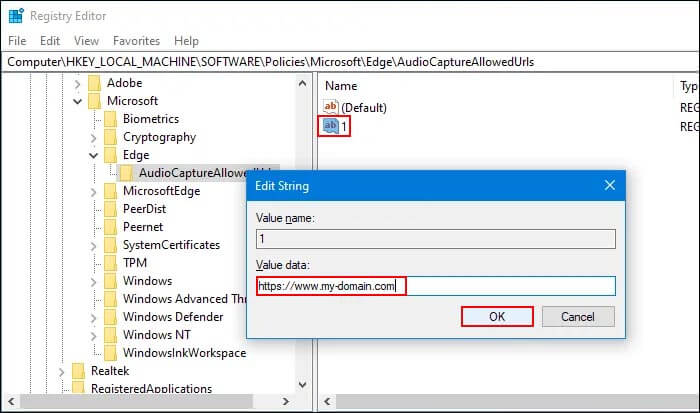
Task: Select the Windows NT folder icon
Action: (x=110, y=335)
